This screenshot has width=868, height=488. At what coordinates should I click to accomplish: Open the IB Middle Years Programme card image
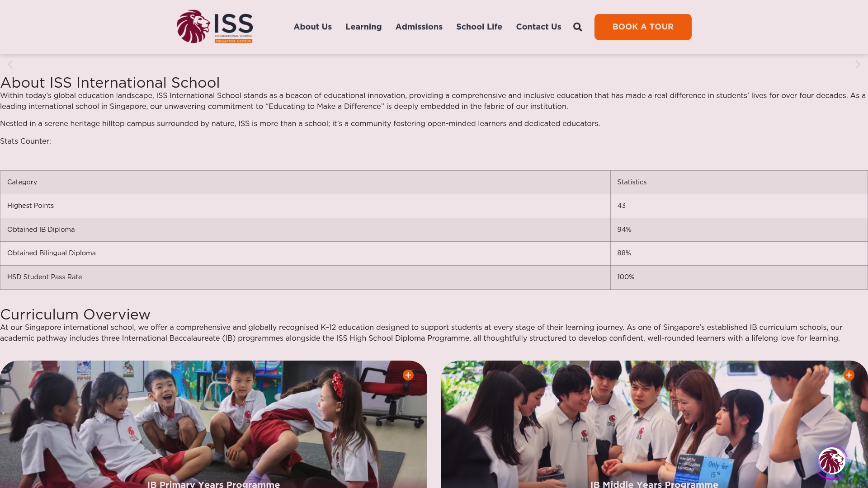click(x=654, y=424)
